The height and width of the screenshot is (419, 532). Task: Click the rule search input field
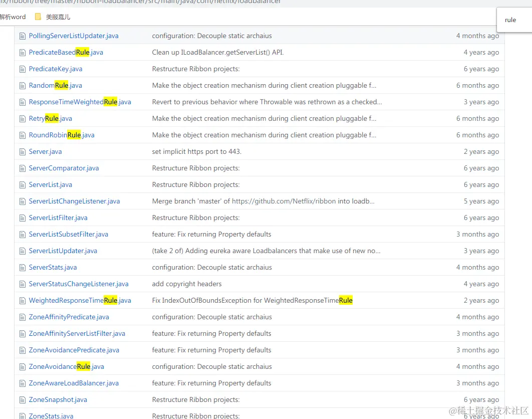coord(513,20)
